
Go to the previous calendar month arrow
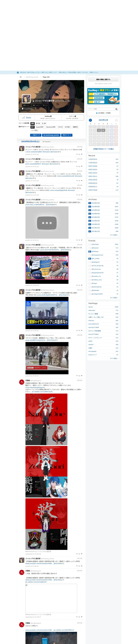(x=90, y=120)
